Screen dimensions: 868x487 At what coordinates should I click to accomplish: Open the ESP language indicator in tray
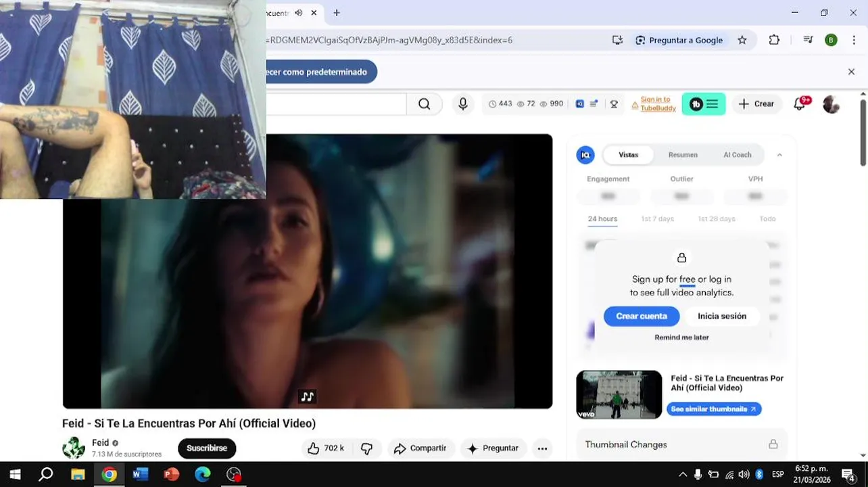pos(778,474)
